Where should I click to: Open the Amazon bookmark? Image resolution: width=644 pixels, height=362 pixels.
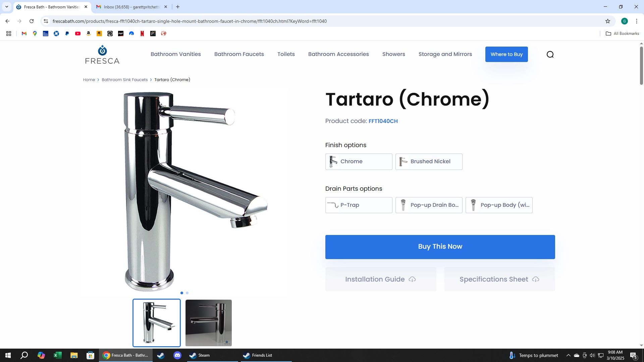[89, 34]
